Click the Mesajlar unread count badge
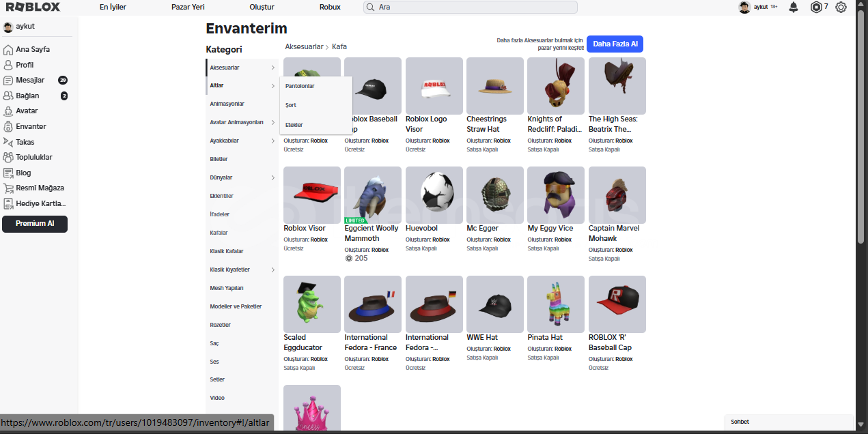The image size is (868, 434). tap(63, 80)
